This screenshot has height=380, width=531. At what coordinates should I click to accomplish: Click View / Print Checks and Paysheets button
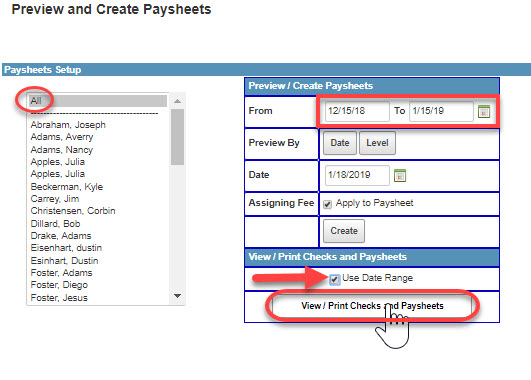click(x=372, y=305)
